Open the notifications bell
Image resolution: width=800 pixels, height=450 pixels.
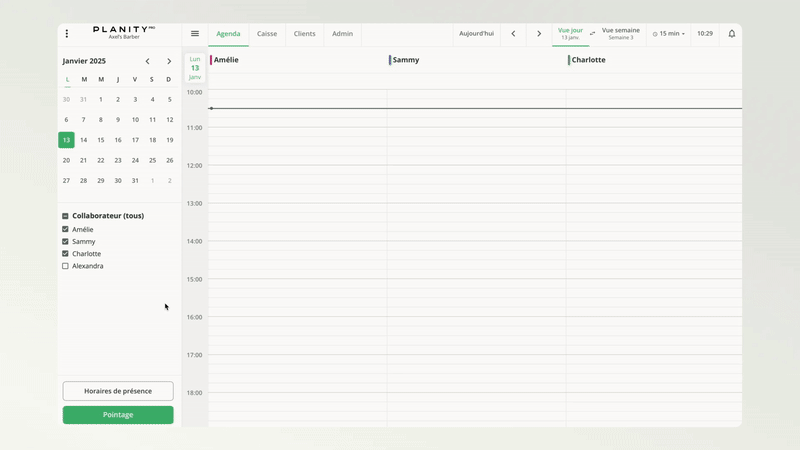point(731,34)
